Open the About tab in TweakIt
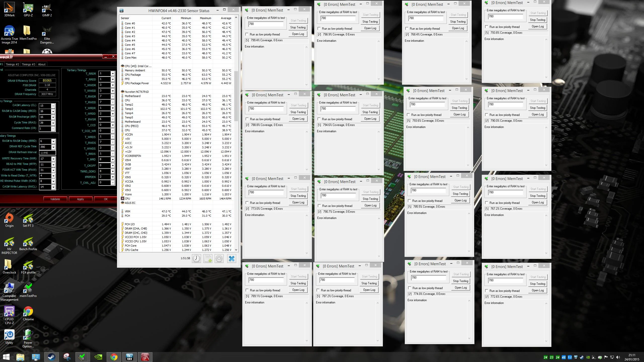The image size is (644, 362). tap(42, 64)
